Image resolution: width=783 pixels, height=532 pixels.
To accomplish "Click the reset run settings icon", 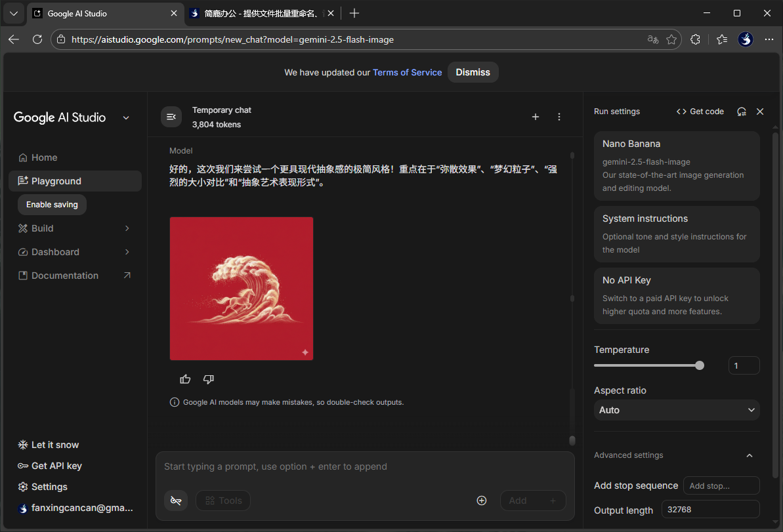I will tap(741, 112).
